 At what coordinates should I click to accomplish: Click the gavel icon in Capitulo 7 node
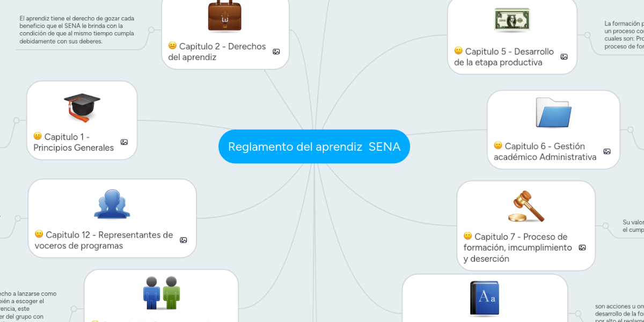tap(526, 206)
